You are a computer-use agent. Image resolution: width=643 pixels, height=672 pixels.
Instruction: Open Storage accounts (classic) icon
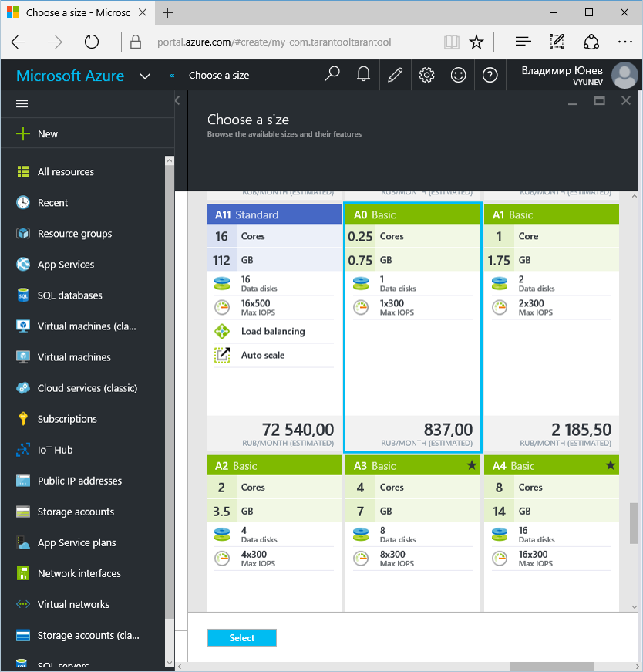pos(22,635)
